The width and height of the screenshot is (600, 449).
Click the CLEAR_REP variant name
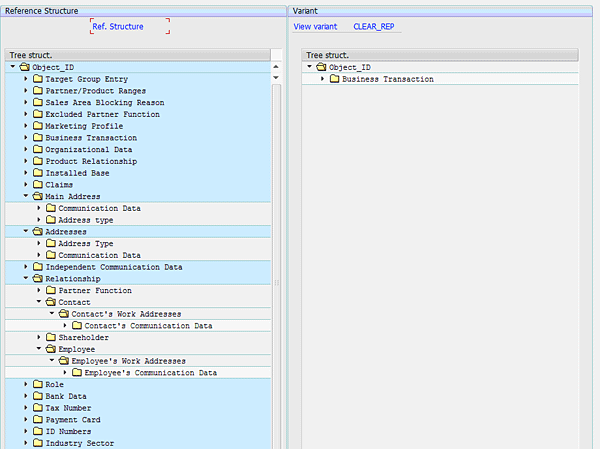pos(373,27)
